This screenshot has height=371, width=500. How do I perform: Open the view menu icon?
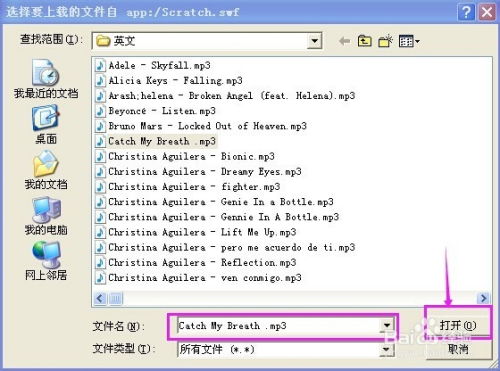[x=409, y=41]
